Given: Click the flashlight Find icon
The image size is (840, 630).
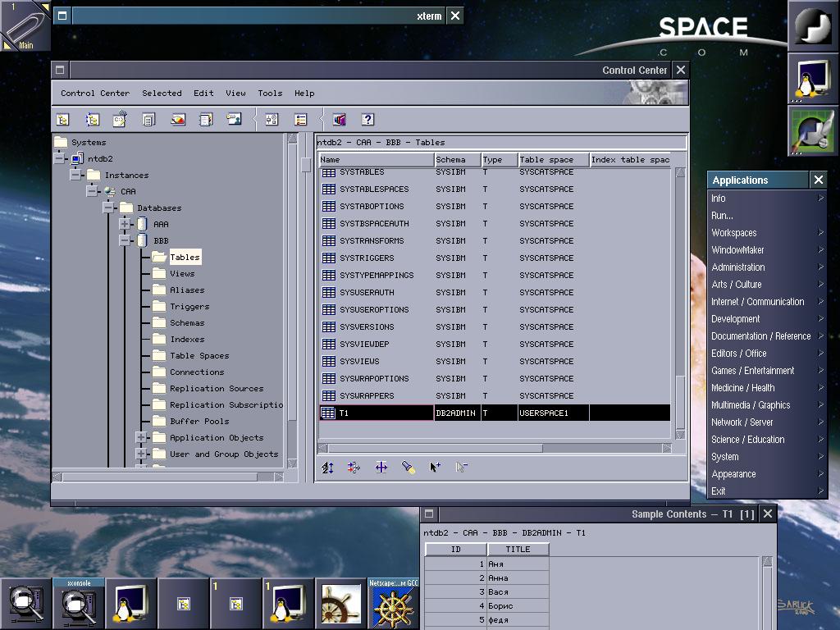Looking at the screenshot, I should point(409,468).
